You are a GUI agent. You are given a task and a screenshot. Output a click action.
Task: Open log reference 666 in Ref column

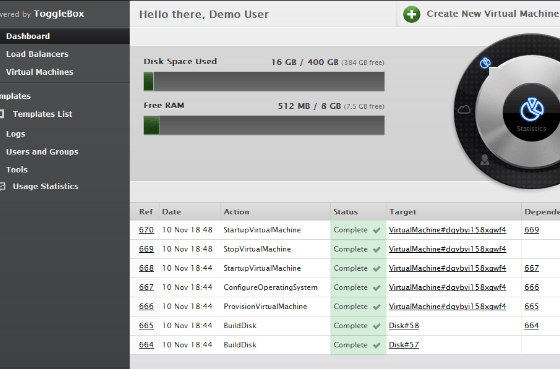(146, 306)
